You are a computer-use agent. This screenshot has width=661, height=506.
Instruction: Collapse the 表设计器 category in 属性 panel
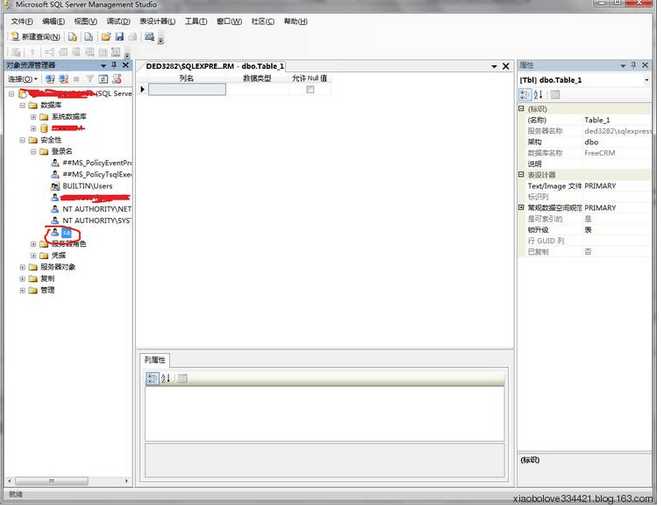pyautogui.click(x=521, y=175)
